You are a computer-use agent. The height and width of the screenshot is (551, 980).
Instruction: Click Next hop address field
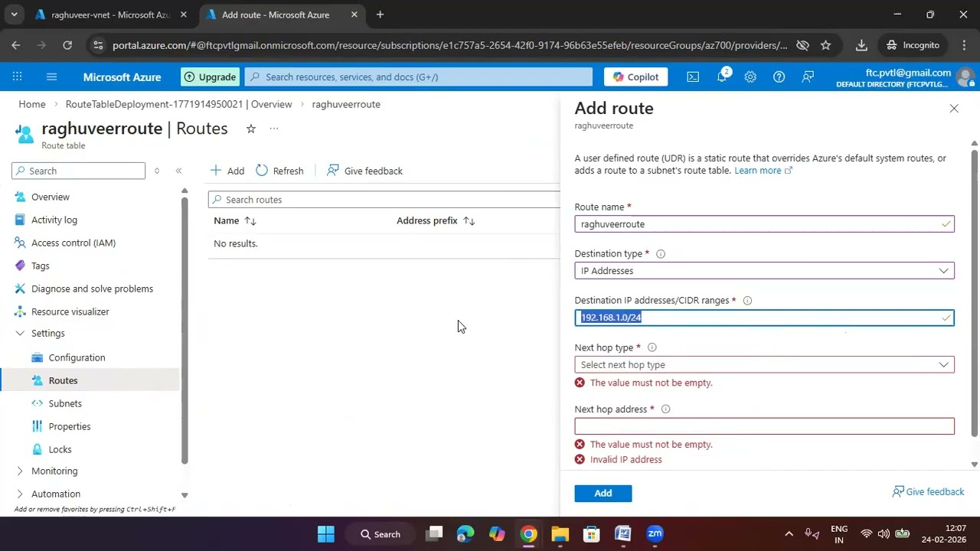pos(764,426)
